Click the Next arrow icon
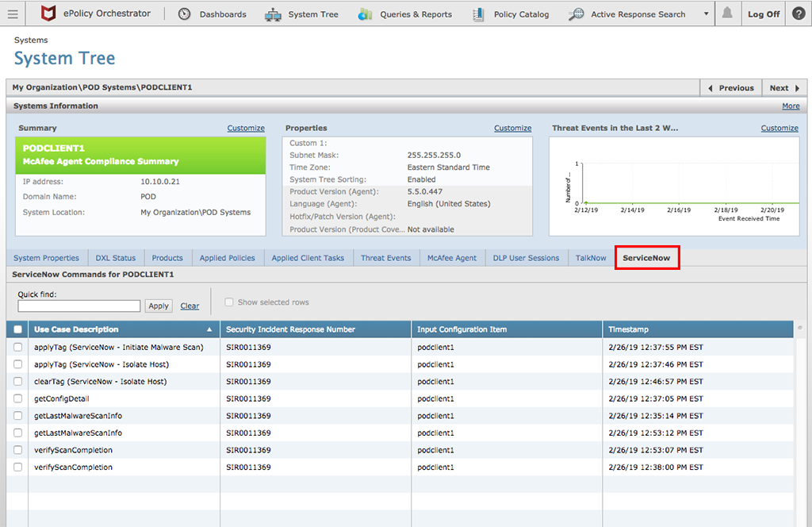The height and width of the screenshot is (527, 812). click(x=798, y=88)
